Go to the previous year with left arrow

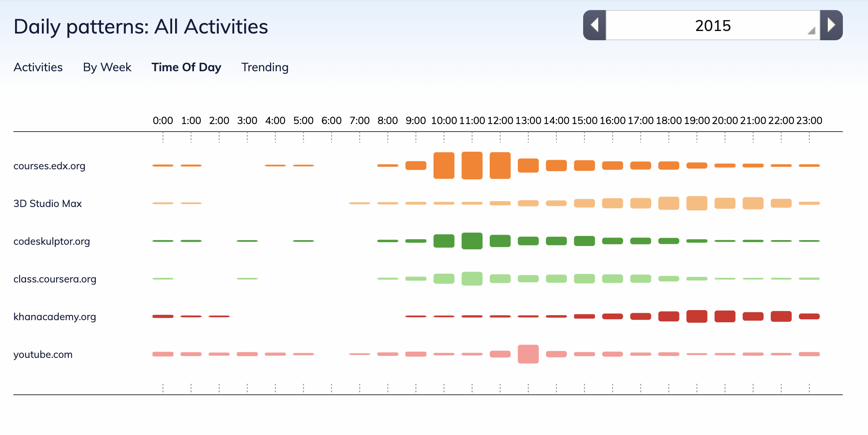594,25
